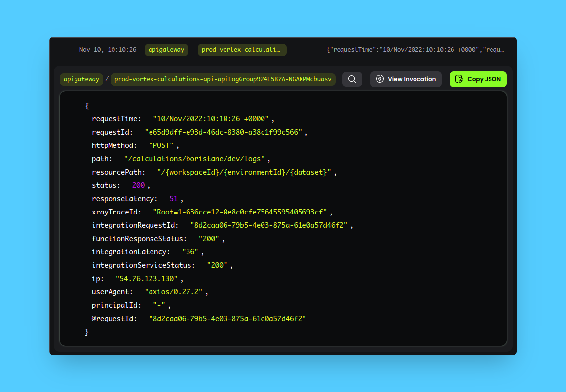This screenshot has height=392, width=566.
Task: Click the opening curly brace of JSON
Action: (87, 106)
